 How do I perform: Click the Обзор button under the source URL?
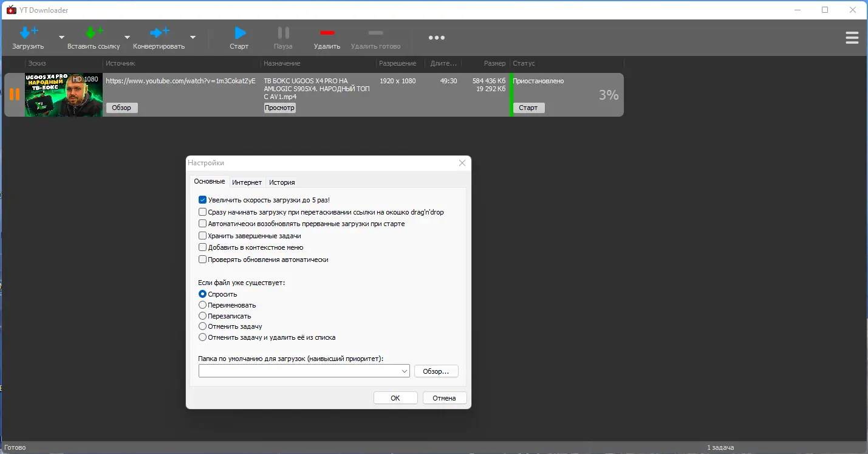tap(121, 108)
